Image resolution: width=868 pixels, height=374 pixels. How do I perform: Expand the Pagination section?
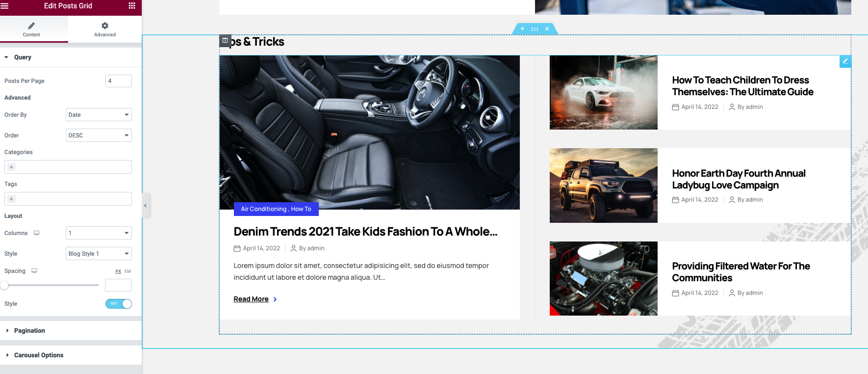29,331
